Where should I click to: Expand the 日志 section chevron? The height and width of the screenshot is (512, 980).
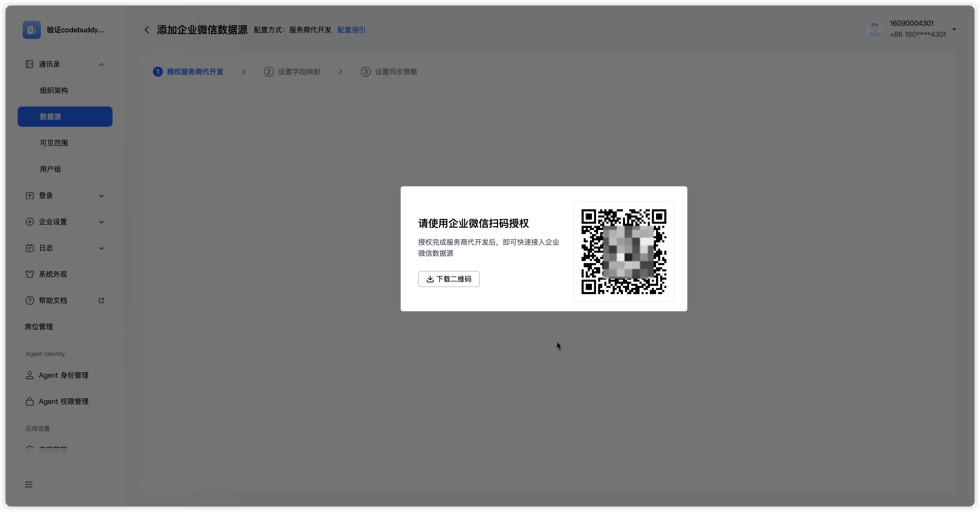coord(101,249)
